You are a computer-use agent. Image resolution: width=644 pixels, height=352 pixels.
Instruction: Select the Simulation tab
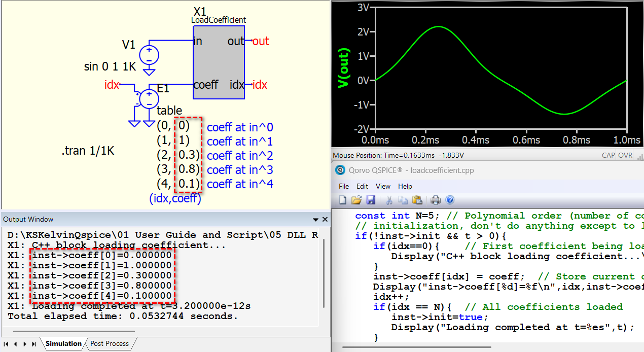click(x=63, y=344)
